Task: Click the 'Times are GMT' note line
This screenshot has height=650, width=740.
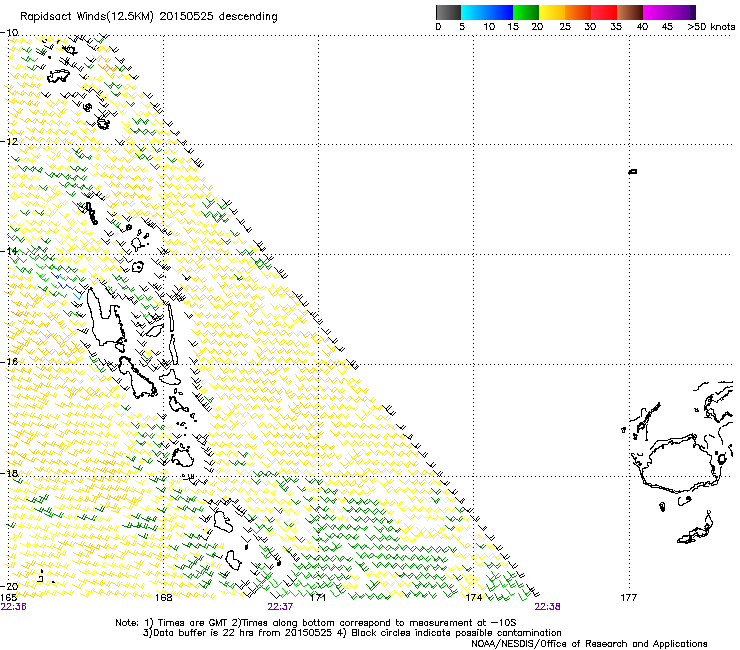Action: coord(316,623)
